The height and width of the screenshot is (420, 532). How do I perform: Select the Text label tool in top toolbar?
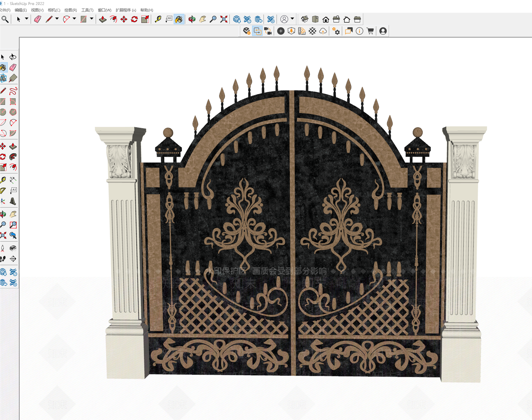(x=169, y=19)
